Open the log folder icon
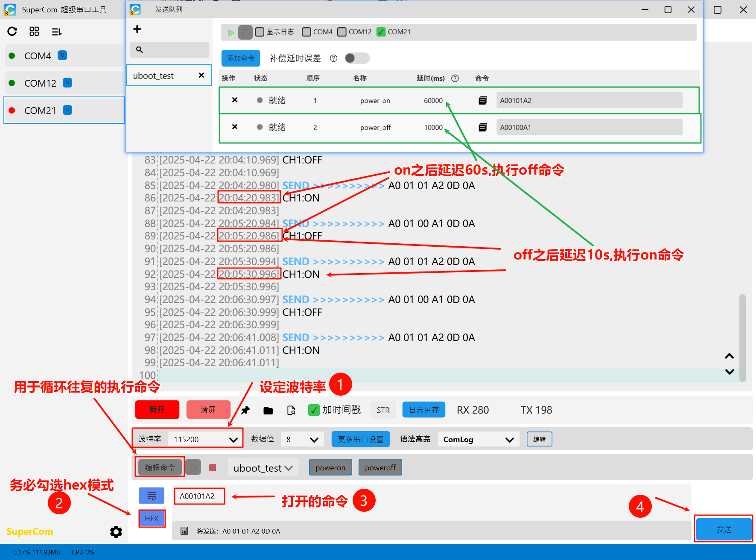This screenshot has width=756, height=560. [268, 410]
